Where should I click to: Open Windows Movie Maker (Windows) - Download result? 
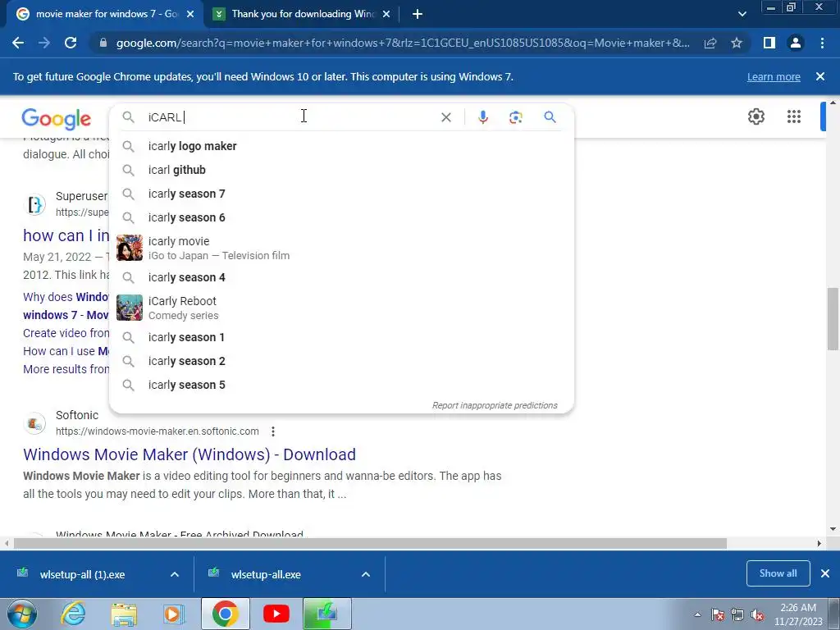[x=189, y=454]
